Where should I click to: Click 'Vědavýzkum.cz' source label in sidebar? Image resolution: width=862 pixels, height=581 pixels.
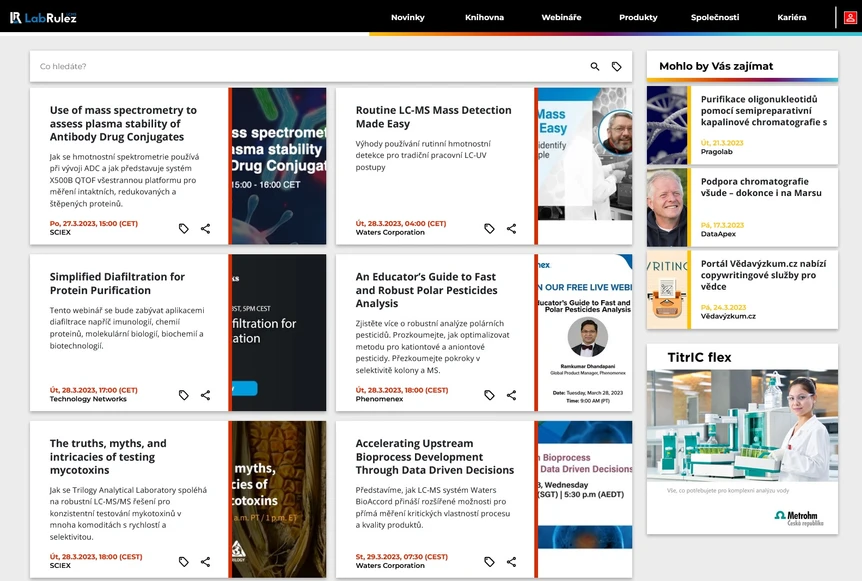point(728,317)
